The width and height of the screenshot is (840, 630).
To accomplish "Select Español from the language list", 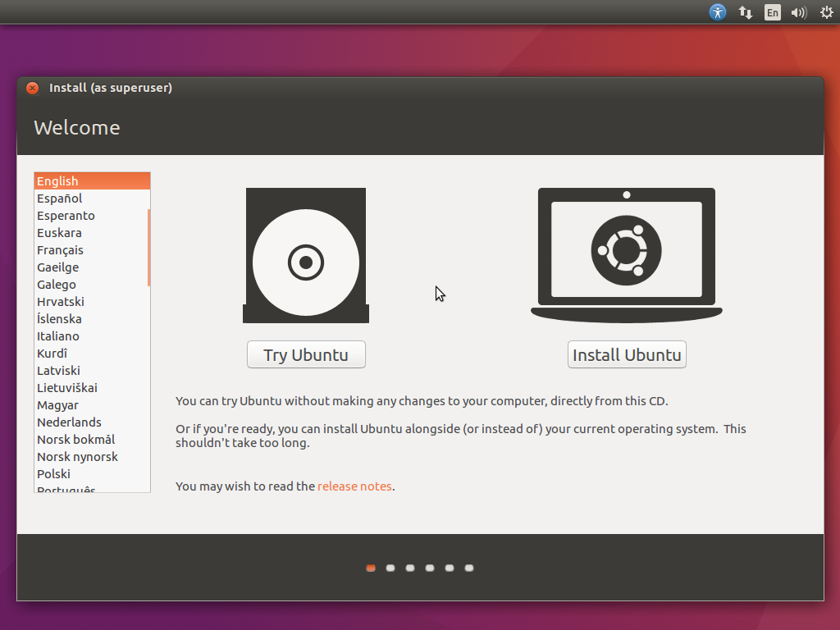I will (57, 198).
